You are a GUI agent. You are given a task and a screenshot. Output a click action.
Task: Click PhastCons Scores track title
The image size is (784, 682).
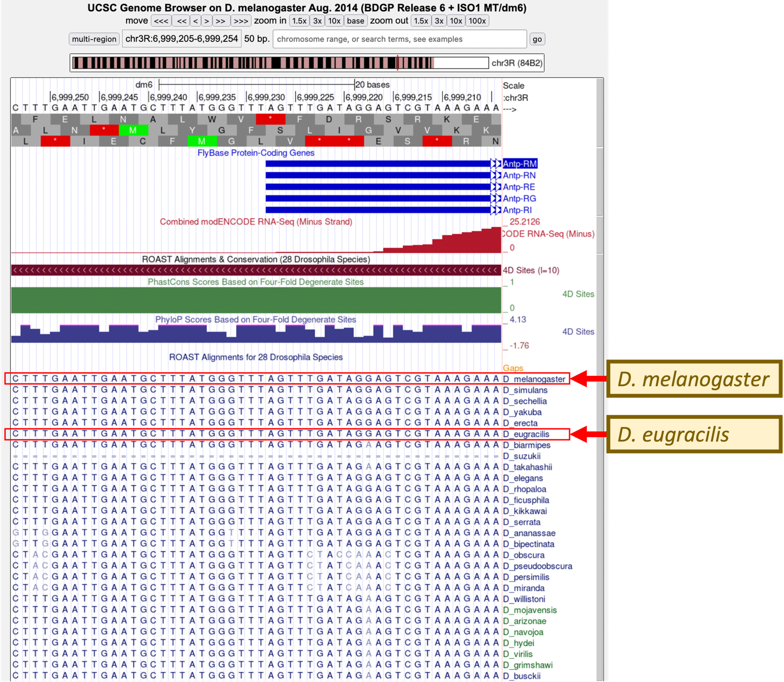tap(256, 282)
